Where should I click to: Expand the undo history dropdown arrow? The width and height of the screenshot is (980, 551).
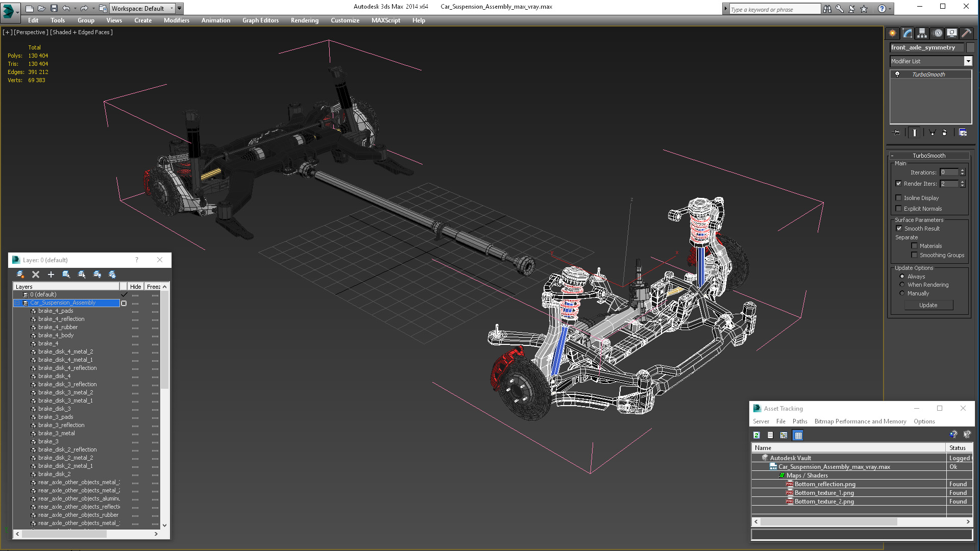tap(75, 8)
